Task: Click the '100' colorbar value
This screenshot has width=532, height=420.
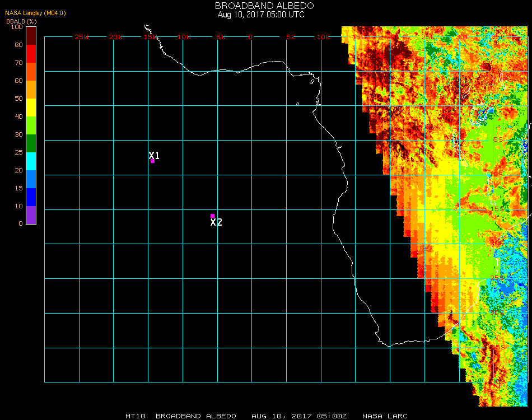Action: tap(17, 27)
